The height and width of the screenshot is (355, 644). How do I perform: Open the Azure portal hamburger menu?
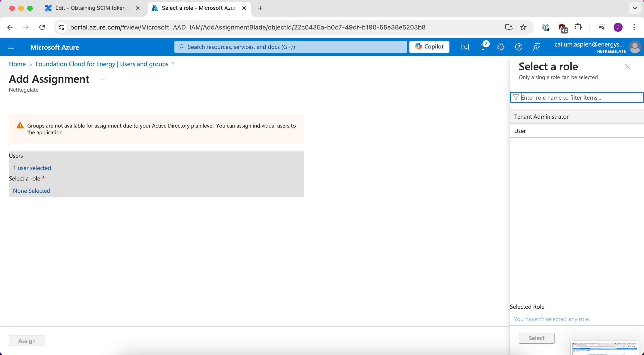coord(11,47)
